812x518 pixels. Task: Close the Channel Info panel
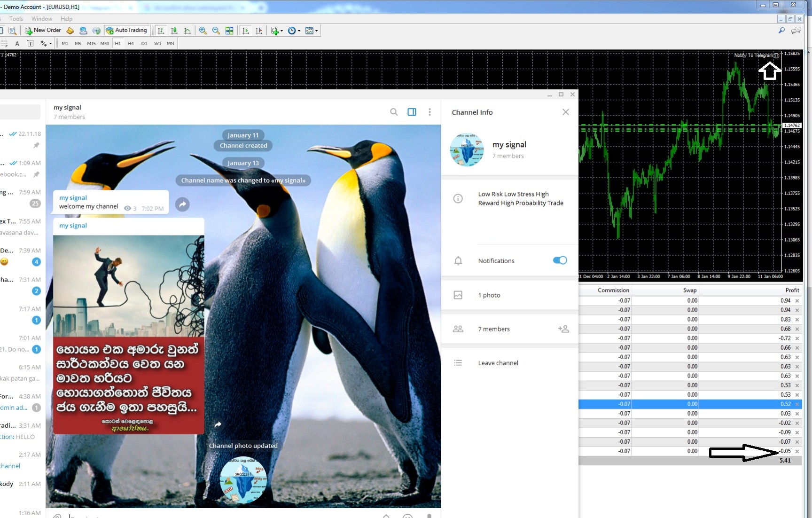click(566, 112)
